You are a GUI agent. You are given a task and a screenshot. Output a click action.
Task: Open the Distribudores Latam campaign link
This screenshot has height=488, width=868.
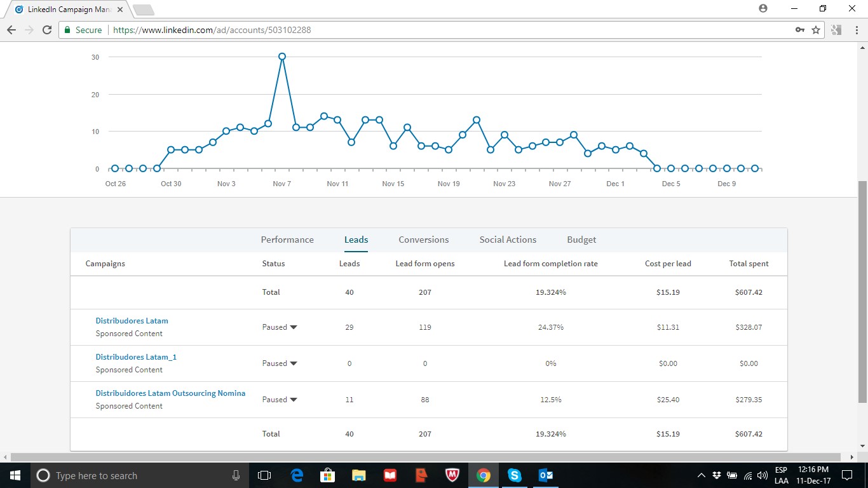(132, 321)
